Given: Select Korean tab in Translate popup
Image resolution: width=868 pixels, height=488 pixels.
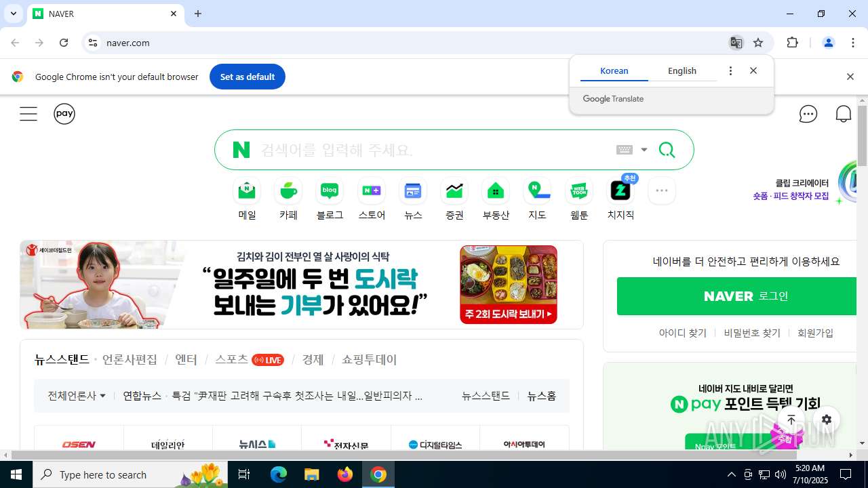Looking at the screenshot, I should (x=614, y=70).
